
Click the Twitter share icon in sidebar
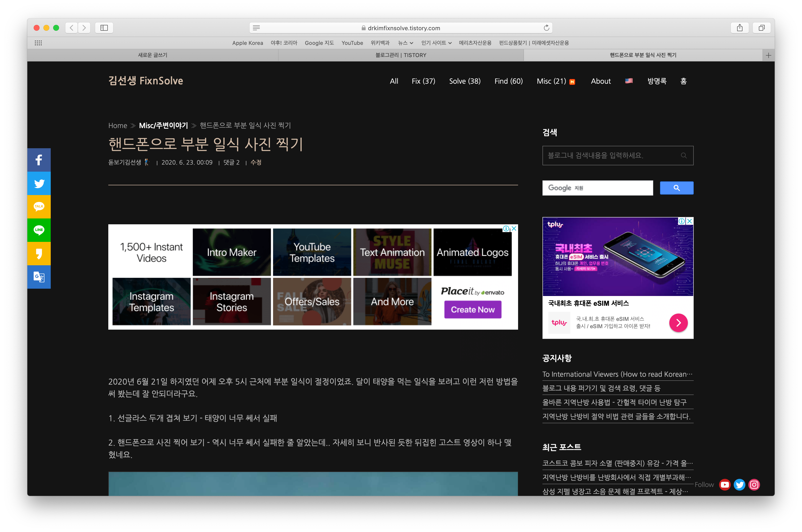click(x=39, y=183)
